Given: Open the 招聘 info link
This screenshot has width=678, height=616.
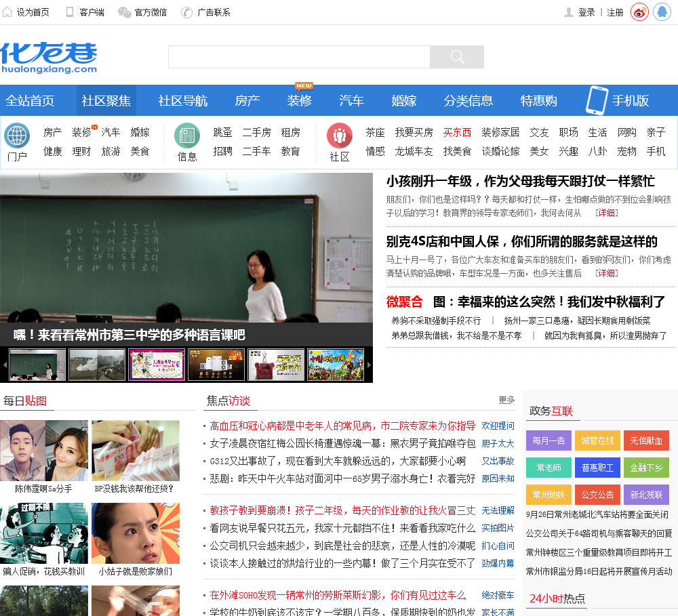Looking at the screenshot, I should point(222,151).
